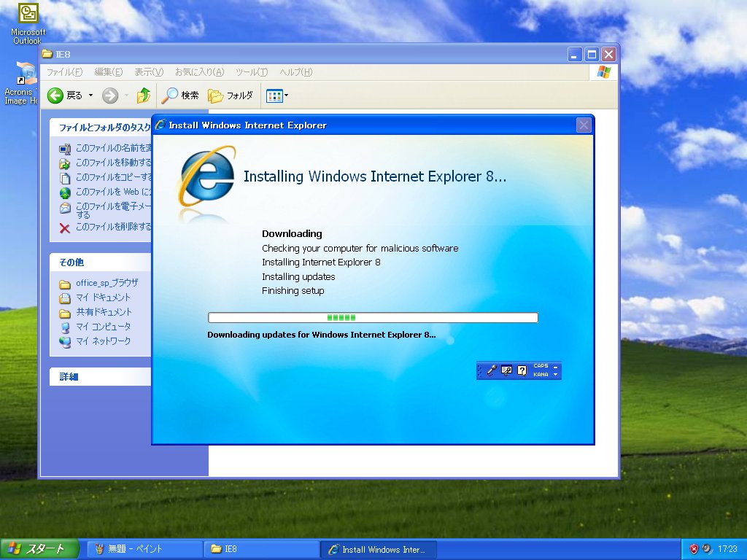Toggle the フォルダ folders pane

click(230, 96)
